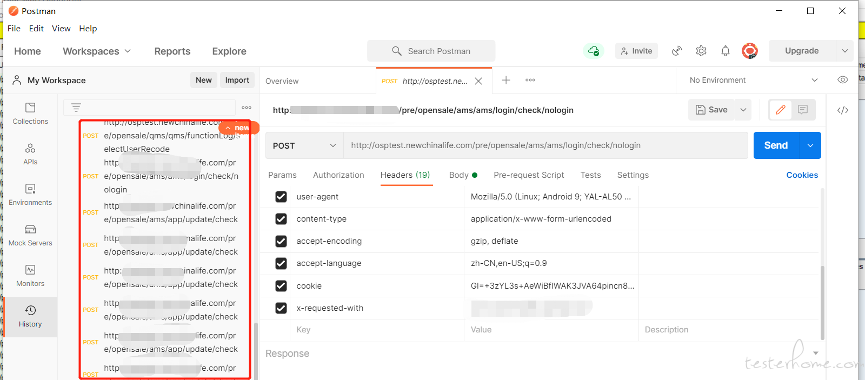
Task: Click the Search Postman field
Action: pyautogui.click(x=431, y=51)
